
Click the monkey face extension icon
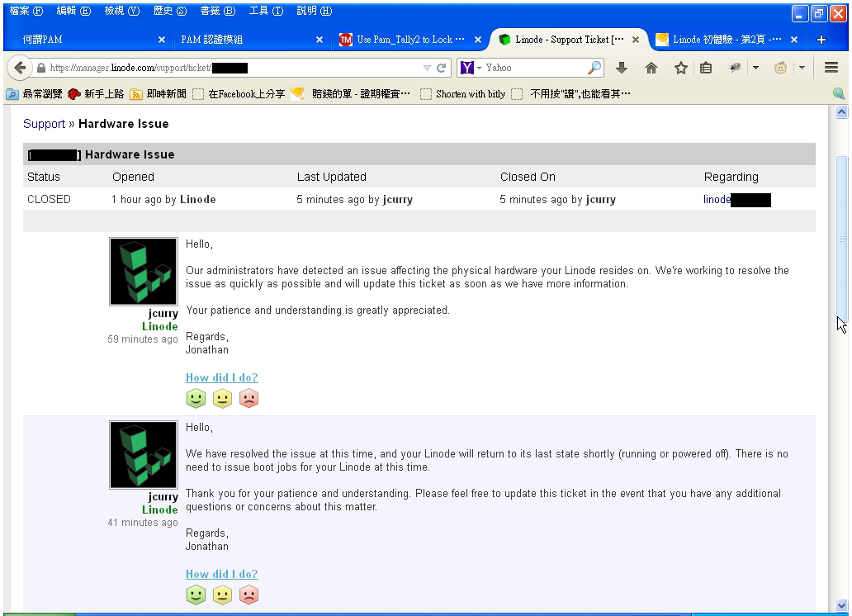(780, 68)
